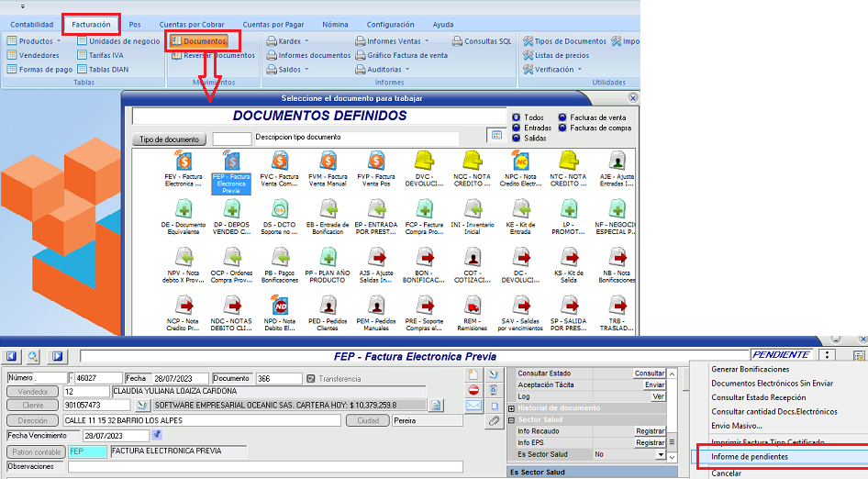The width and height of the screenshot is (868, 479).
Task: Click the paperclip attachment icon
Action: [x=494, y=420]
